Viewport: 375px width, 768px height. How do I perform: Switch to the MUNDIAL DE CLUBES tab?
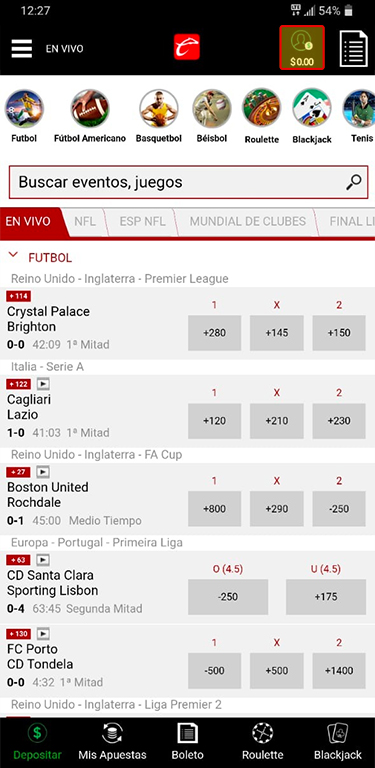click(x=248, y=221)
